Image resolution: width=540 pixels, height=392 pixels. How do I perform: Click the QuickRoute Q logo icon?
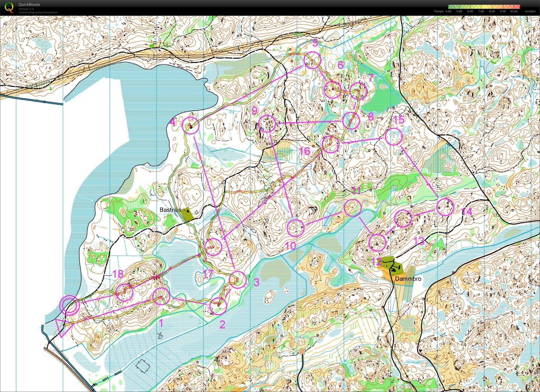pos(9,7)
